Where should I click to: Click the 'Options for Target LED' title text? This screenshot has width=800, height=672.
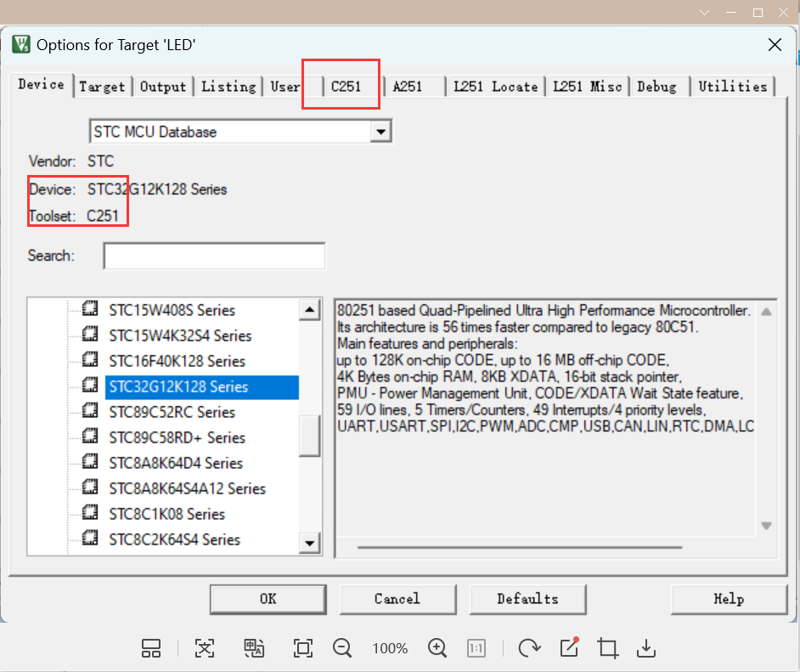tap(115, 45)
